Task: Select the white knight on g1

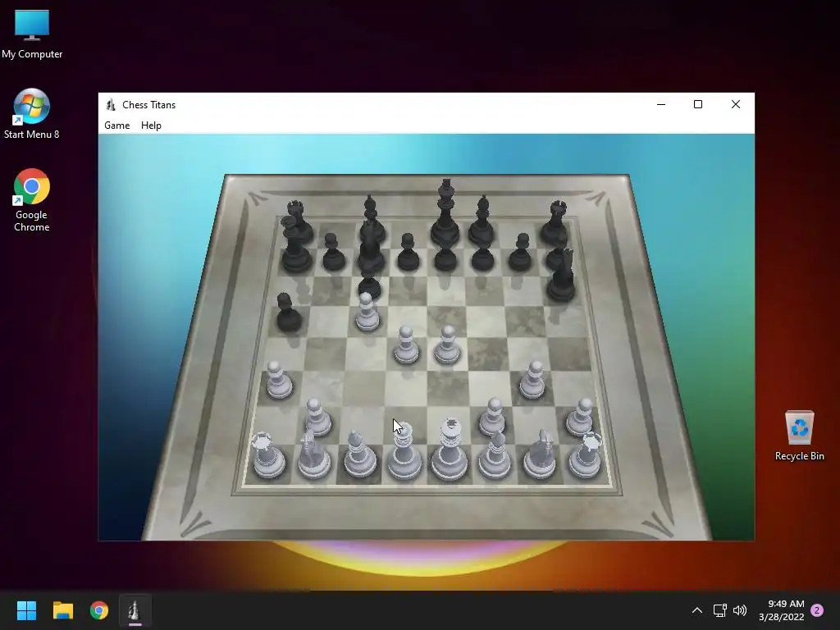Action: click(541, 454)
